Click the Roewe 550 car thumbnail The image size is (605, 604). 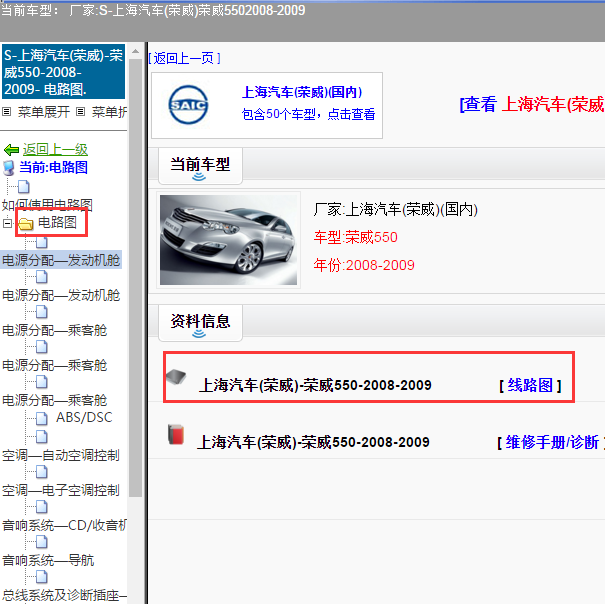pyautogui.click(x=228, y=240)
